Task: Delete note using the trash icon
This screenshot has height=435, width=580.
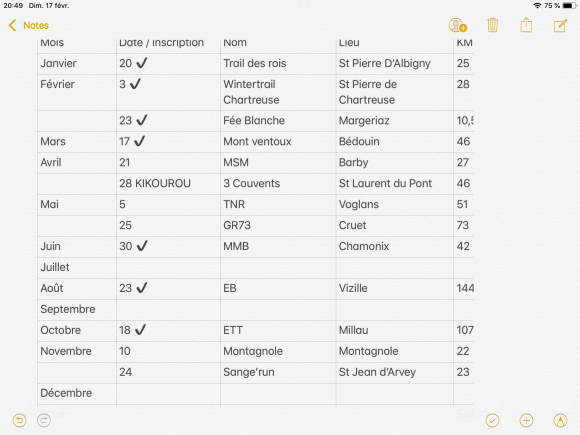Action: coord(492,26)
